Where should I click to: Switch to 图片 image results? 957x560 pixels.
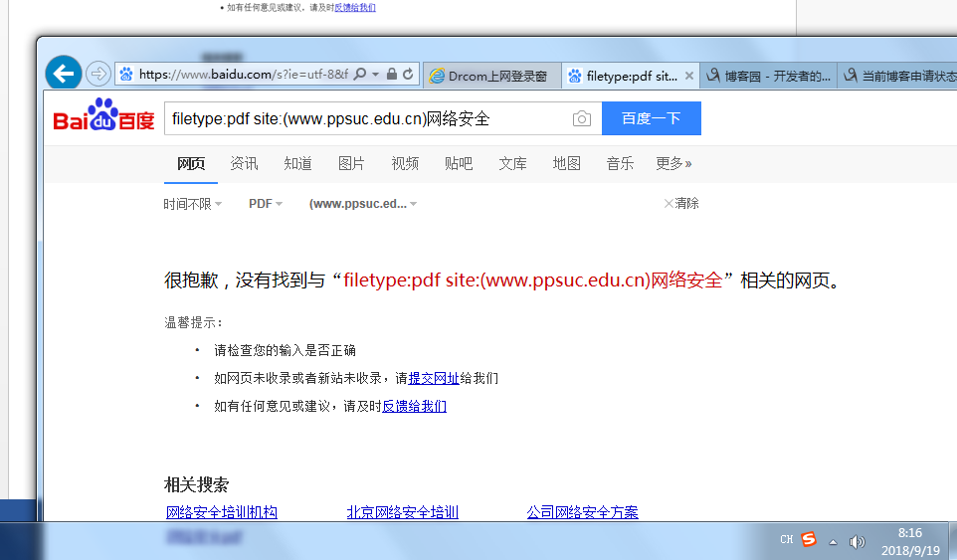(351, 163)
